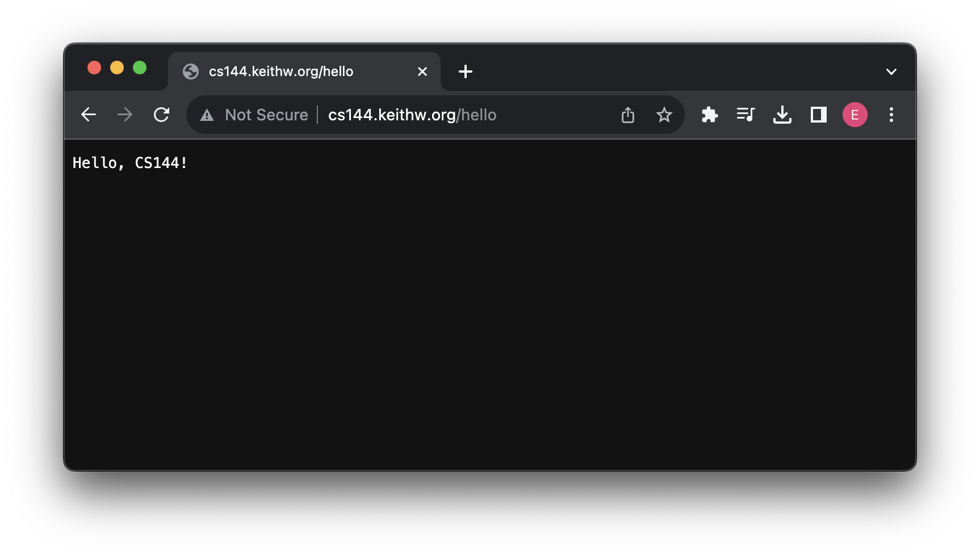980x555 pixels.
Task: Click the forward navigation arrow
Action: click(125, 115)
